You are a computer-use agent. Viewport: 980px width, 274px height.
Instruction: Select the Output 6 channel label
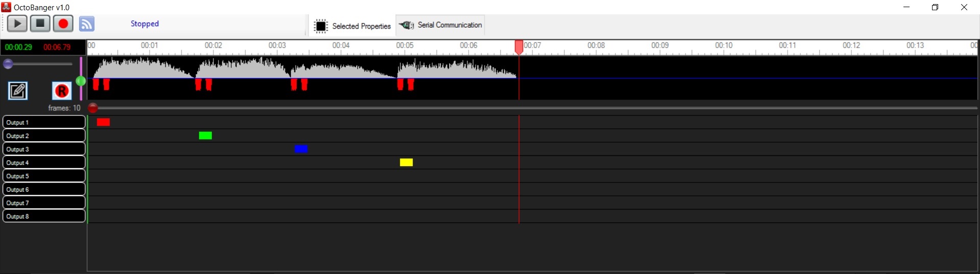pos(44,189)
